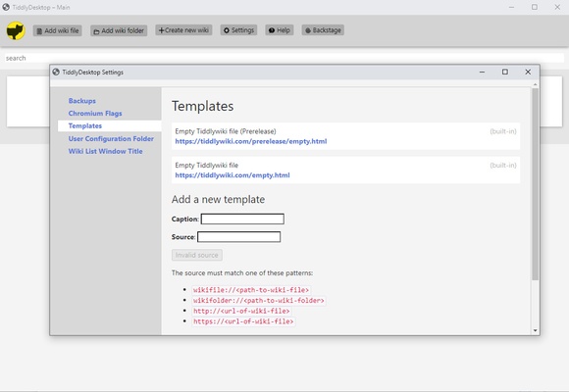This screenshot has width=569, height=392.
Task: Click the scrollbar up arrow in Settings
Action: click(x=535, y=84)
